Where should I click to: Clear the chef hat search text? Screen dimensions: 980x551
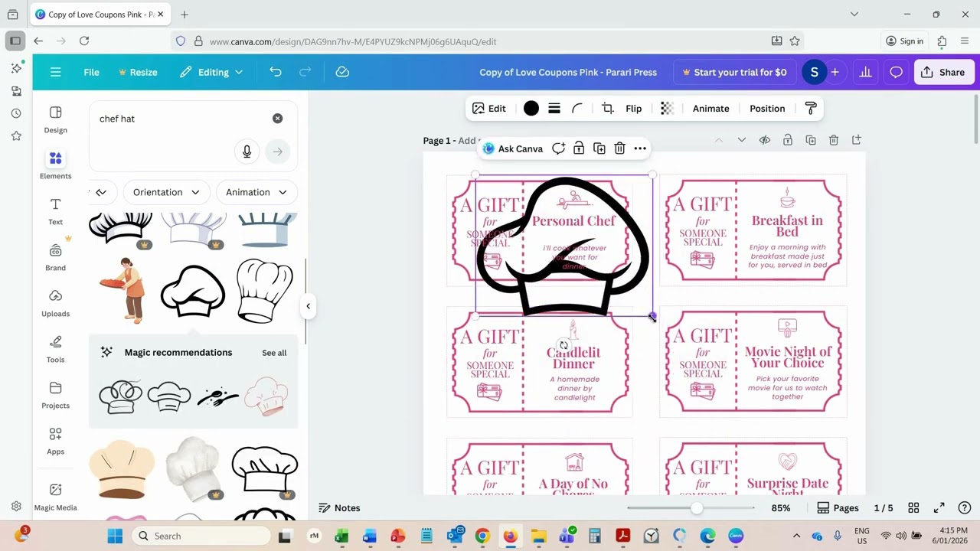pos(277,119)
